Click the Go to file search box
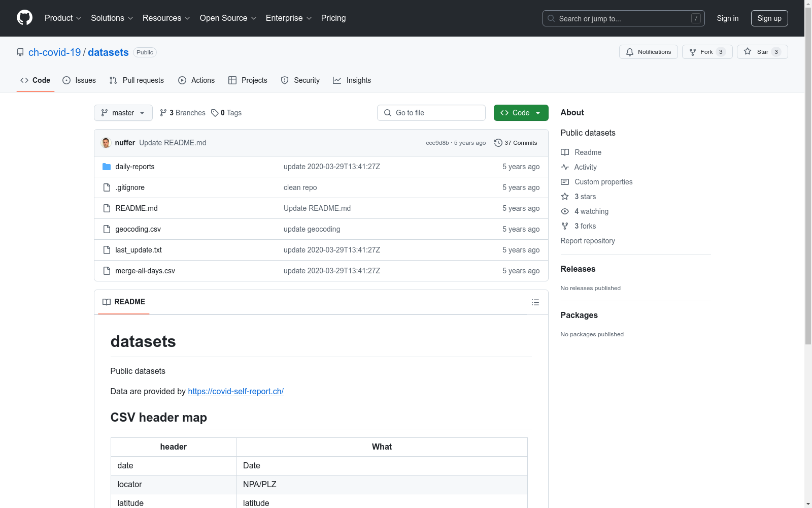 [x=431, y=113]
